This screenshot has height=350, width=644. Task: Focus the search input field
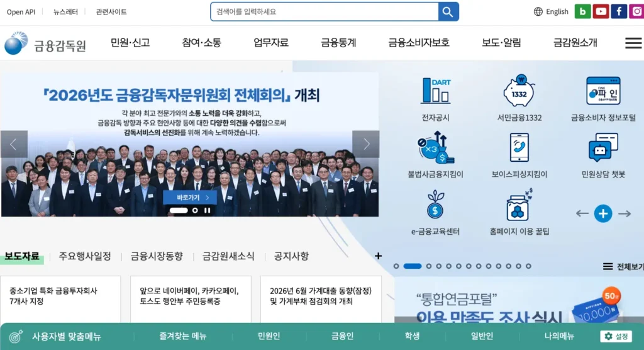(325, 12)
